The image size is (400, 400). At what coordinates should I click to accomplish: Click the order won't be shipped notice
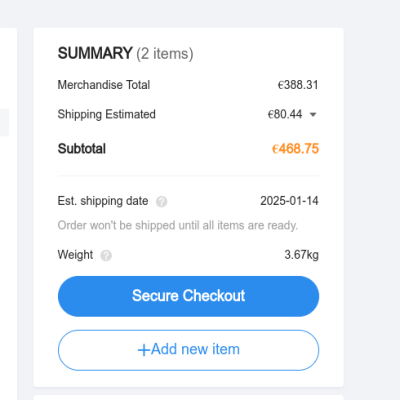tap(178, 225)
